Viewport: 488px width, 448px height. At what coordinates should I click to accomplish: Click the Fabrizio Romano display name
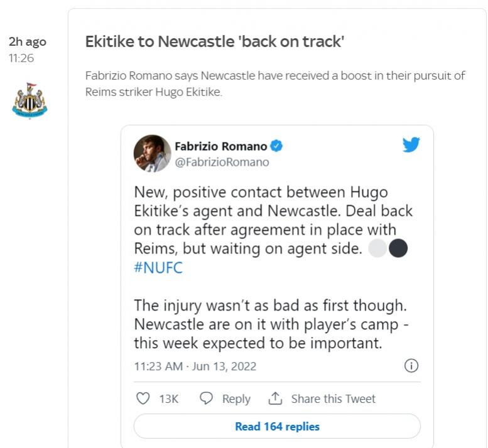click(x=220, y=146)
